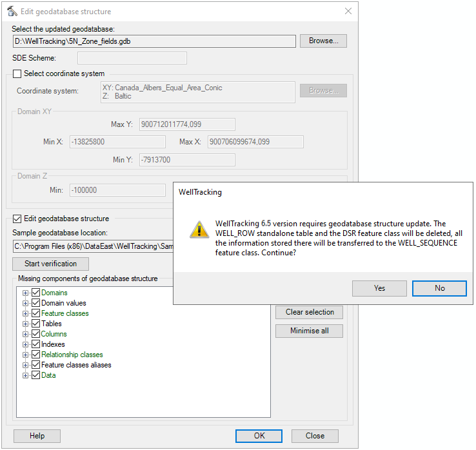Click the WellTracking 6.5 warning message text

pos(339,238)
